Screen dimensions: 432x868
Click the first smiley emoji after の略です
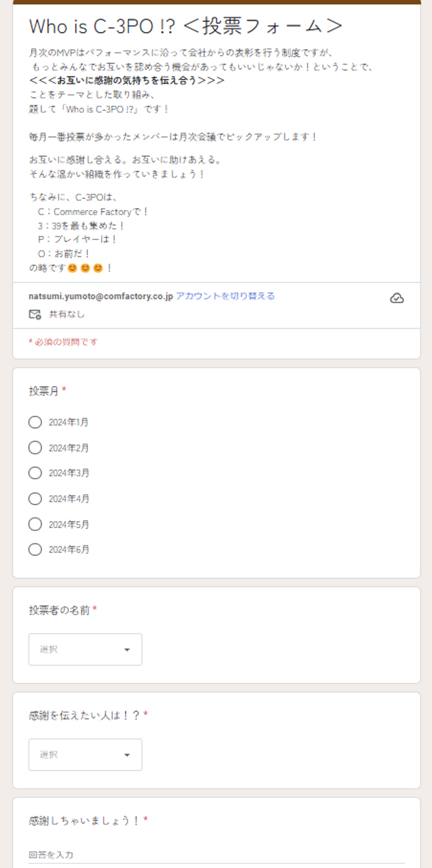coord(73,268)
